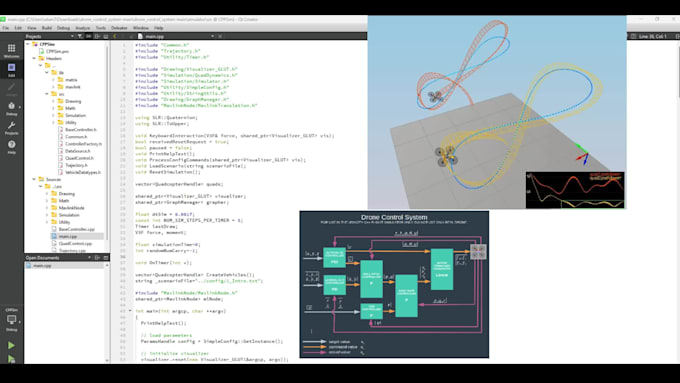
Task: Go back with the editor toolbar arrow
Action: point(114,36)
